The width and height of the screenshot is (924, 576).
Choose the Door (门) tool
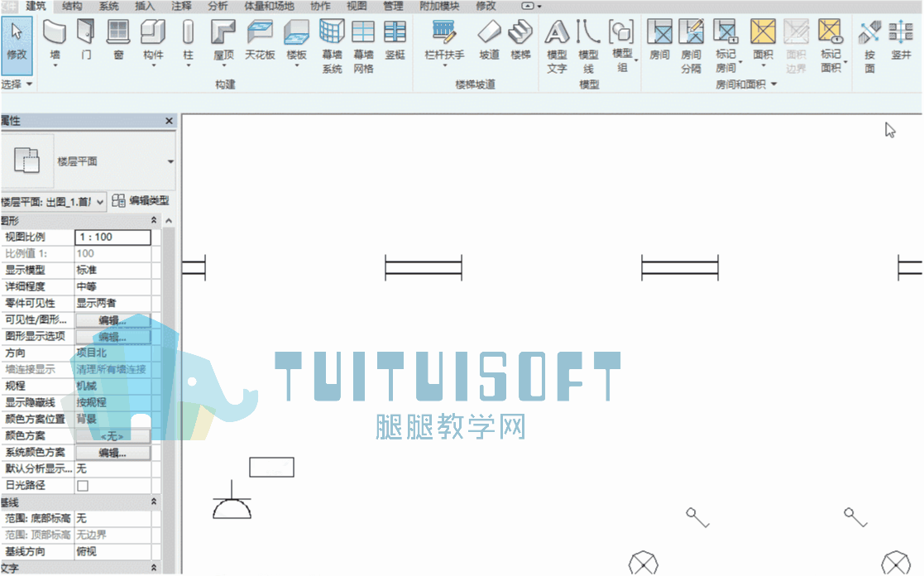[86, 39]
